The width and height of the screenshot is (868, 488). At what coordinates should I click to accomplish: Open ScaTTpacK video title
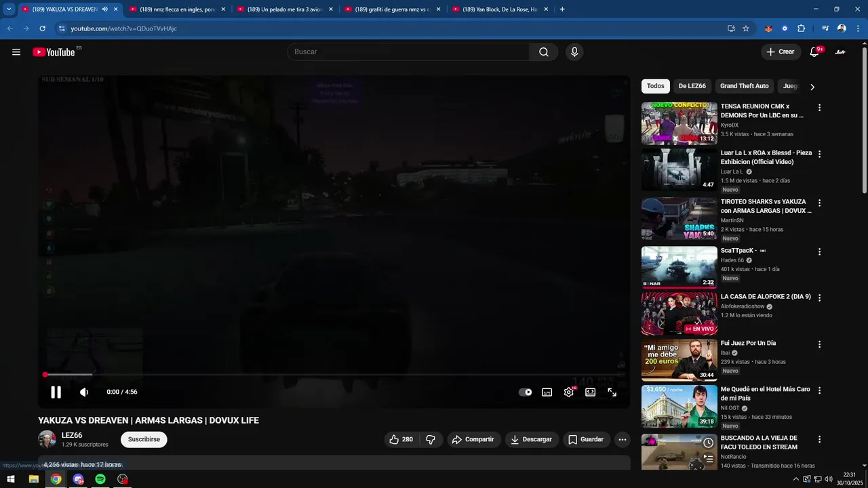coord(743,251)
